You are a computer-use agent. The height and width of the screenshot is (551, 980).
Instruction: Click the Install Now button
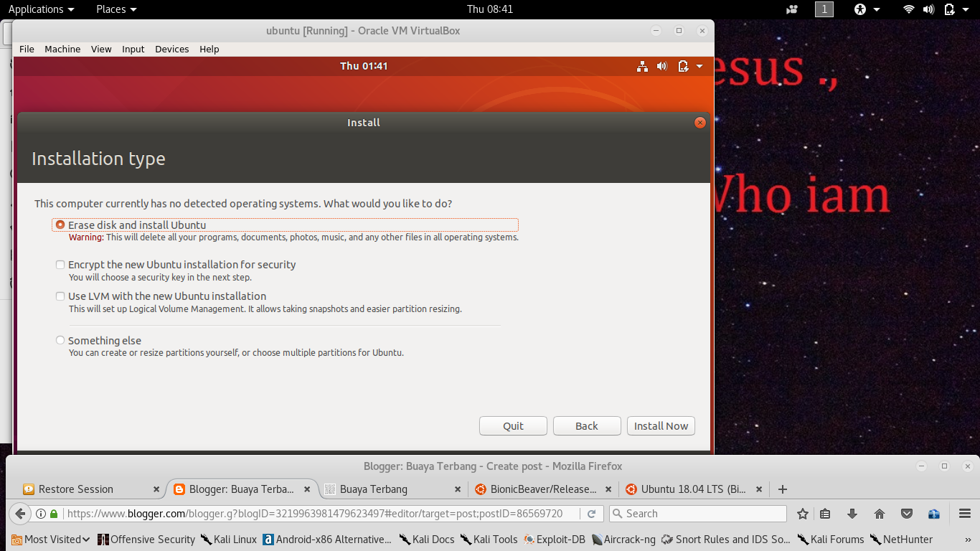click(x=661, y=425)
